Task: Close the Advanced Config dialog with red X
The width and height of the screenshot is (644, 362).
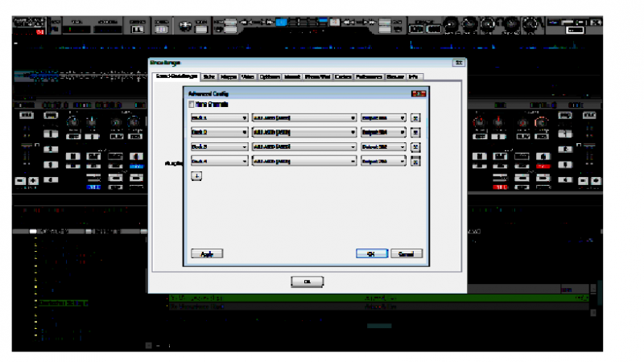Action: pos(419,93)
